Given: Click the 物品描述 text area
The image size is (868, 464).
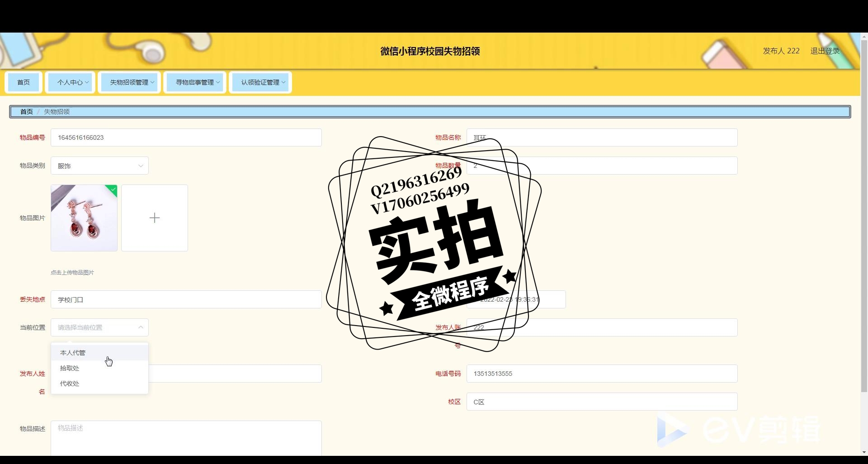Looking at the screenshot, I should [x=186, y=438].
